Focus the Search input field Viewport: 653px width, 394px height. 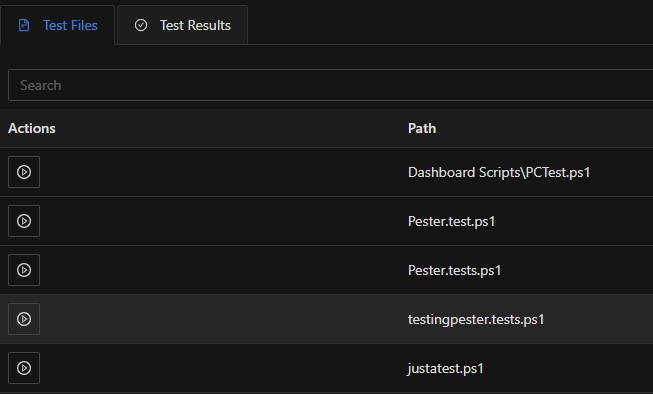[x=331, y=85]
